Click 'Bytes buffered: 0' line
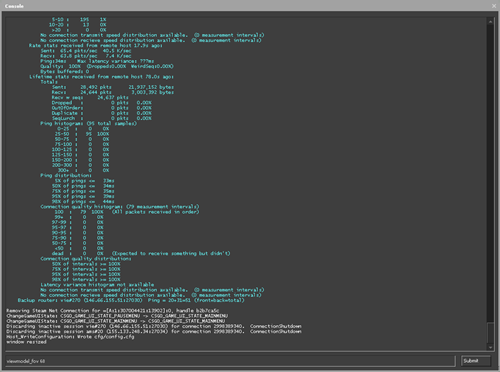Image resolution: width=500 pixels, height=372 pixels. (65, 71)
